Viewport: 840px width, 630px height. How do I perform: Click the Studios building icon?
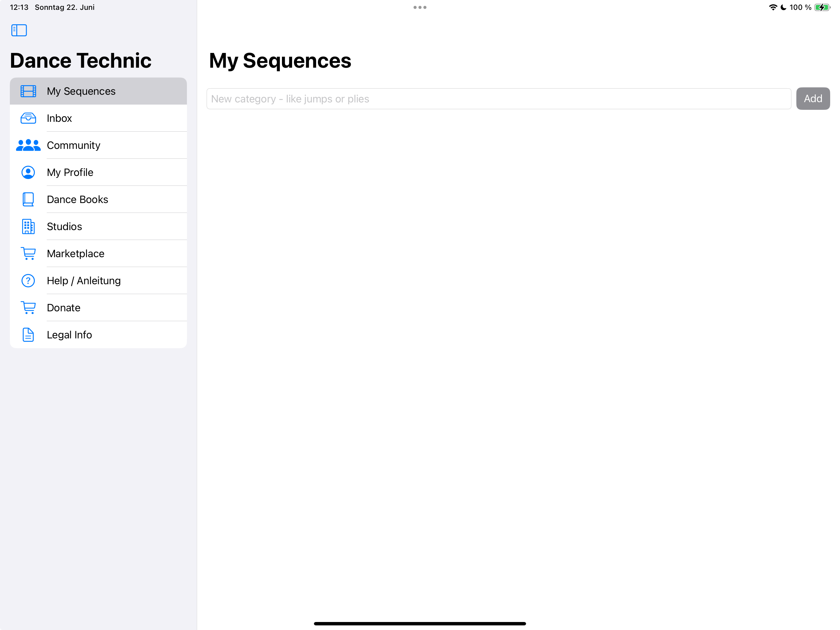(x=28, y=226)
